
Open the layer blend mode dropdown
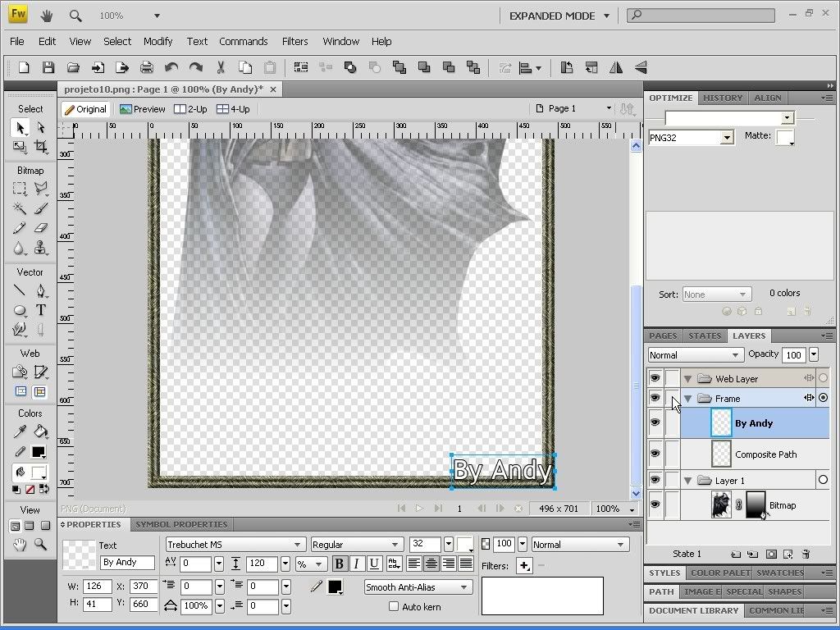click(x=696, y=354)
